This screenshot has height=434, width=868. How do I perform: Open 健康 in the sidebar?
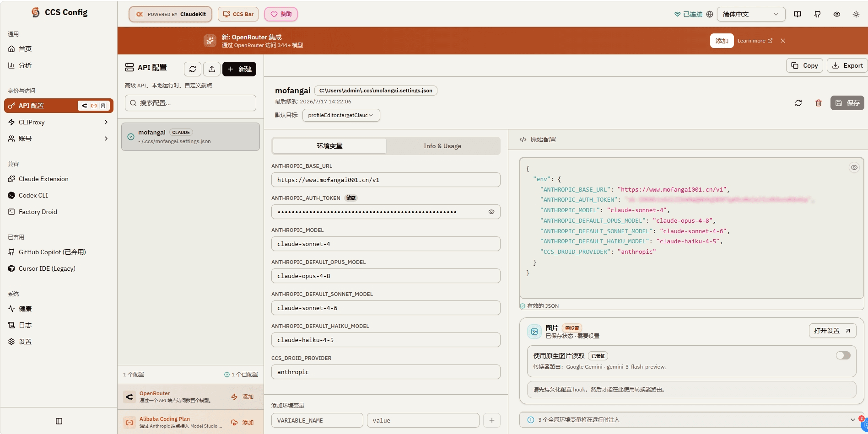pyautogui.click(x=59, y=309)
